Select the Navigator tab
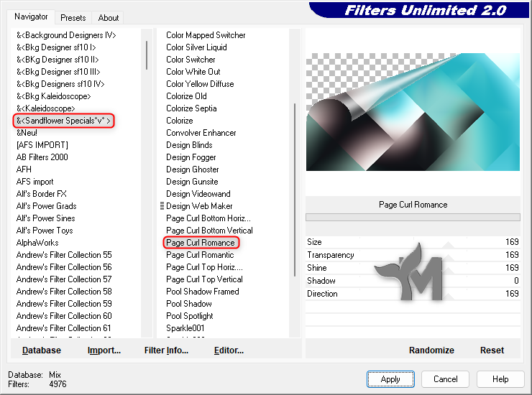This screenshot has height=395, width=532. click(x=31, y=17)
